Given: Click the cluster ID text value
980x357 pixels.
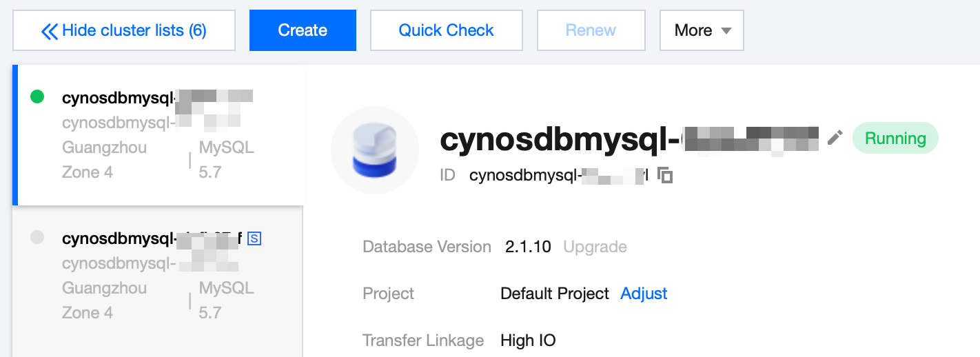Looking at the screenshot, I should click(x=558, y=176).
